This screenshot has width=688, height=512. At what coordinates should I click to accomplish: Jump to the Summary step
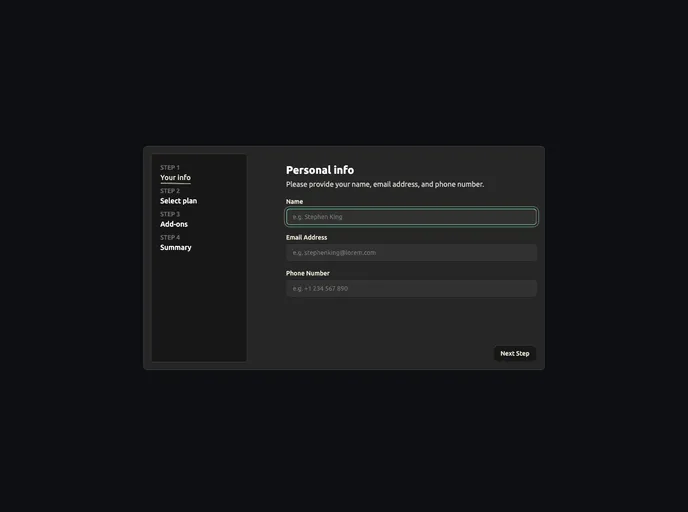point(175,247)
